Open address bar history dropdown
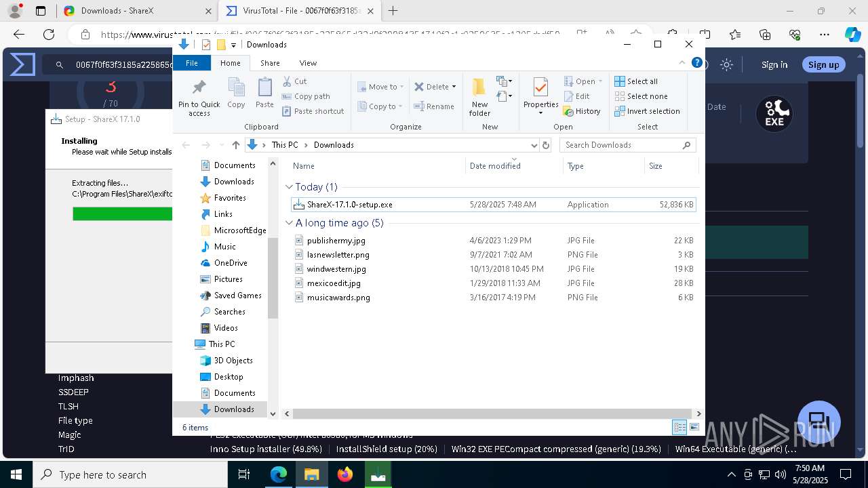Image resolution: width=868 pixels, height=488 pixels. click(534, 145)
